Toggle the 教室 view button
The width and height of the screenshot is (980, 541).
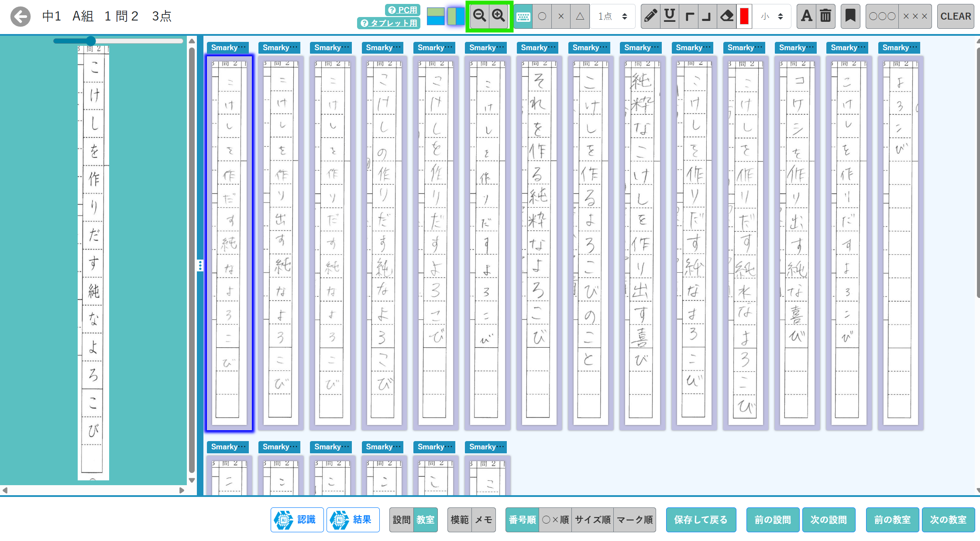(425, 520)
